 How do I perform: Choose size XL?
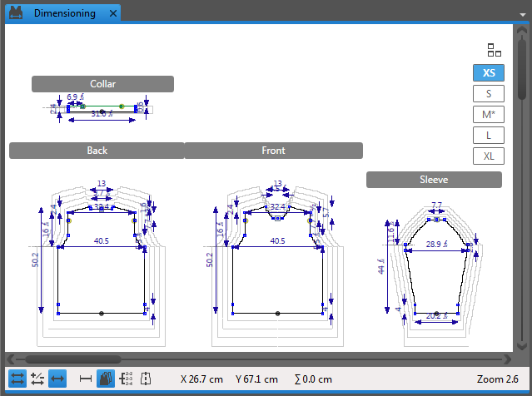[489, 156]
